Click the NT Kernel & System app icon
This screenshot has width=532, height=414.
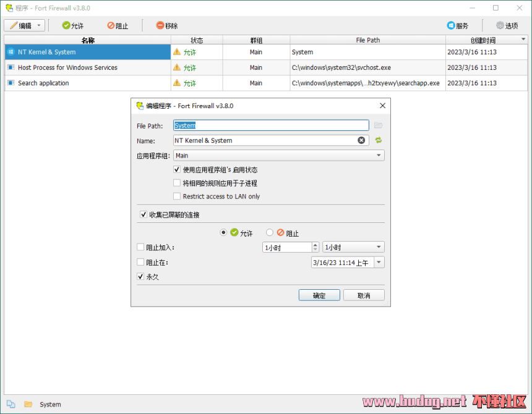[x=11, y=52]
